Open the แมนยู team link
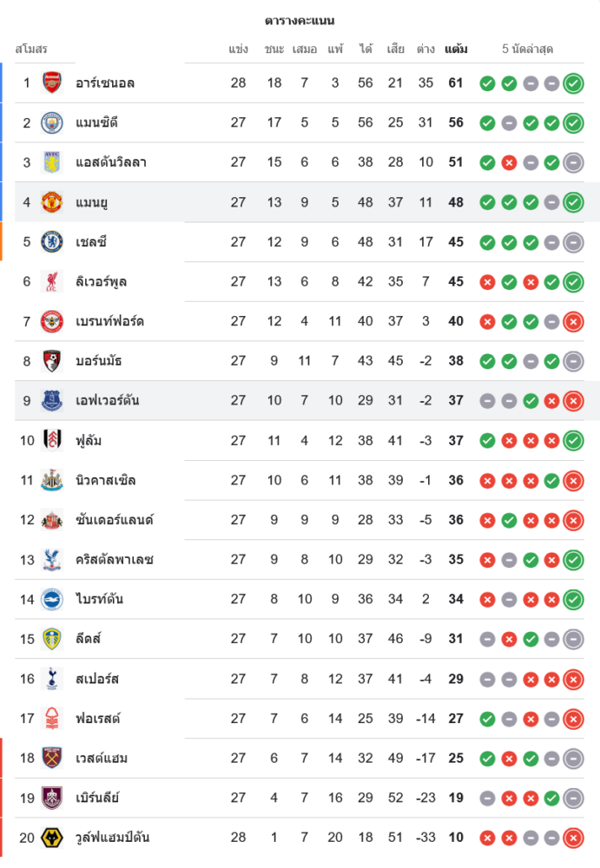This screenshot has width=600, height=868. (92, 202)
